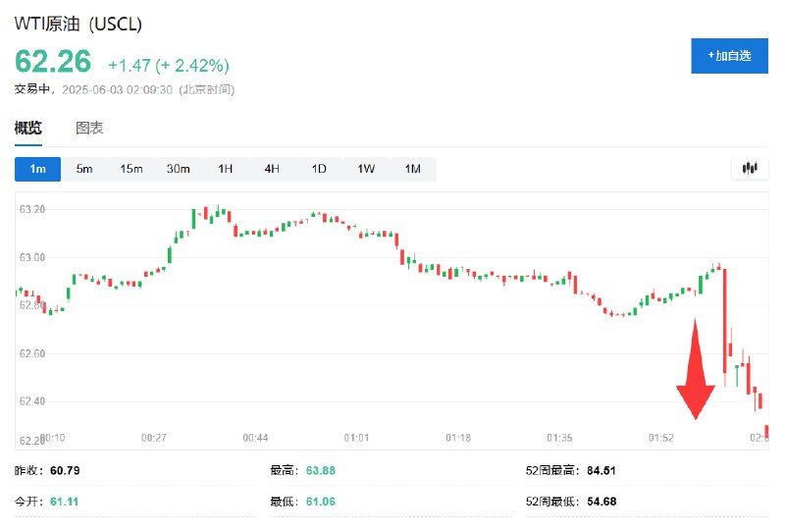Click the 62.60 y-axis label
The height and width of the screenshot is (532, 785).
pos(32,353)
